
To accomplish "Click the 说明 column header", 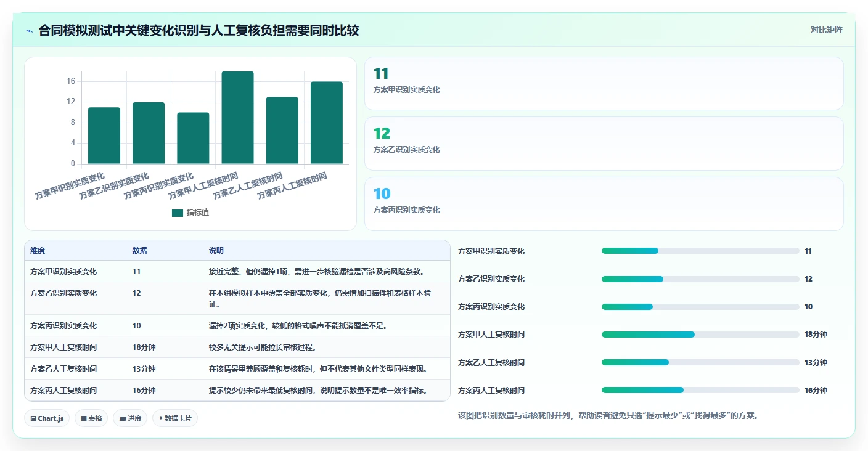I will coord(216,251).
